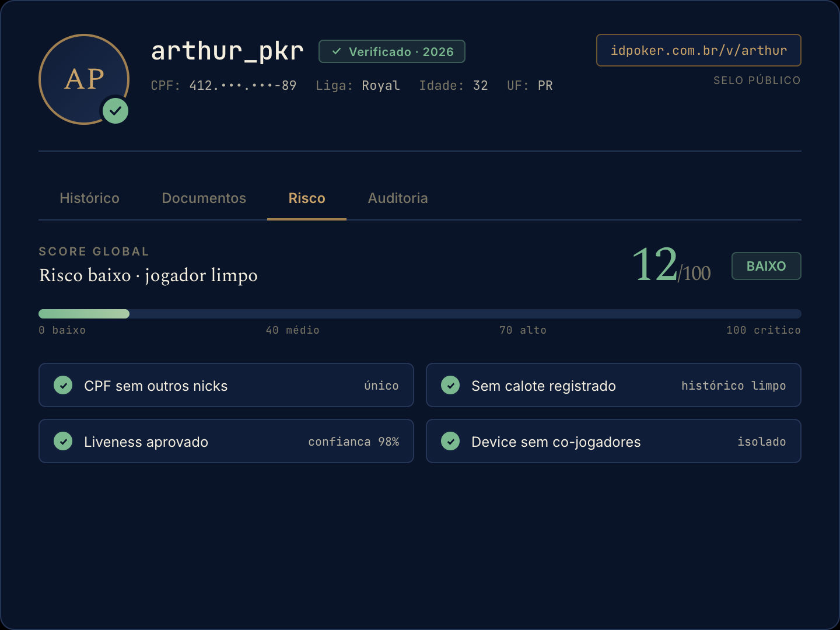The image size is (840, 630).
Task: Click check icon for Liveness aprovado
Action: (63, 441)
